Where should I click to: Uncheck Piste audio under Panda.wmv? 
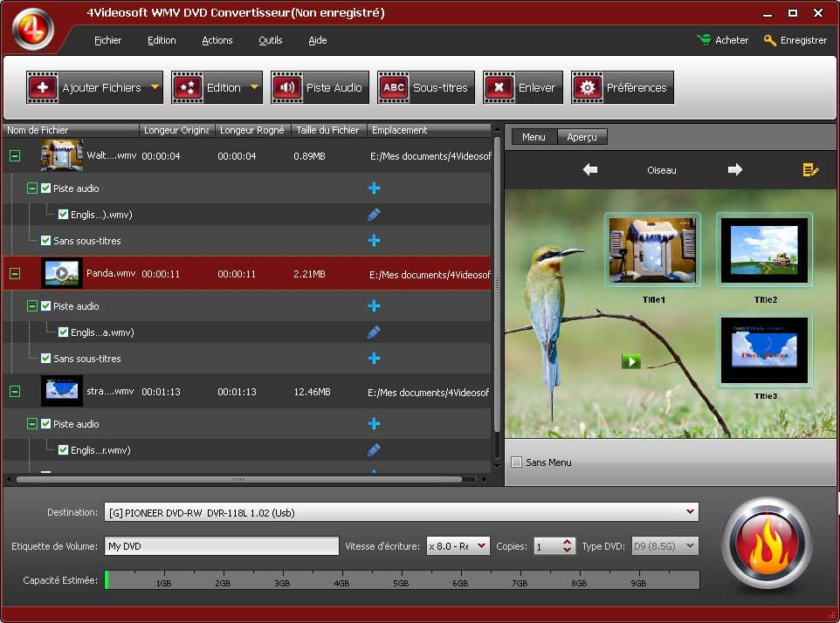click(x=46, y=306)
